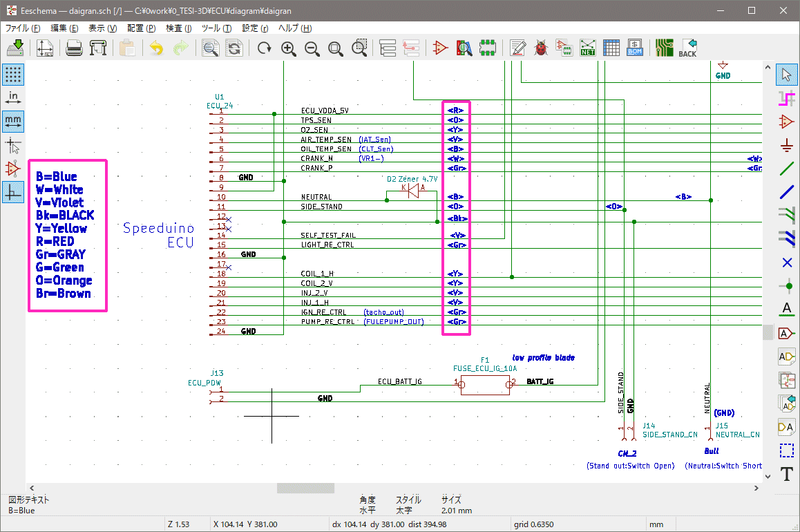The height and width of the screenshot is (532, 800).
Task: Click the zoom out magnifier
Action: point(312,48)
